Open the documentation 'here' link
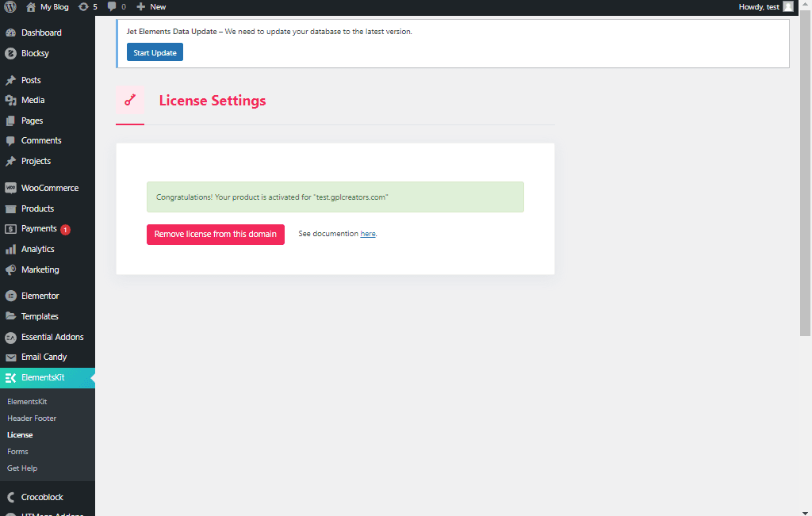 point(368,234)
